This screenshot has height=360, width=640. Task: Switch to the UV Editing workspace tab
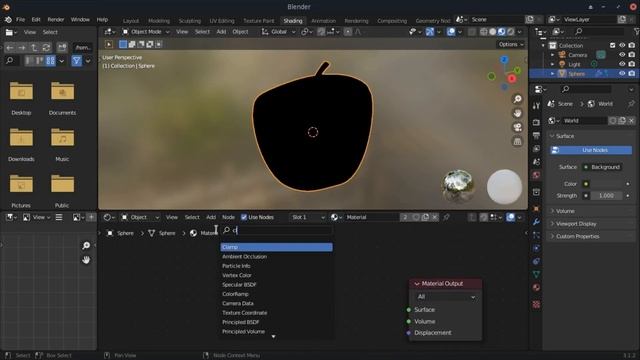(x=222, y=20)
